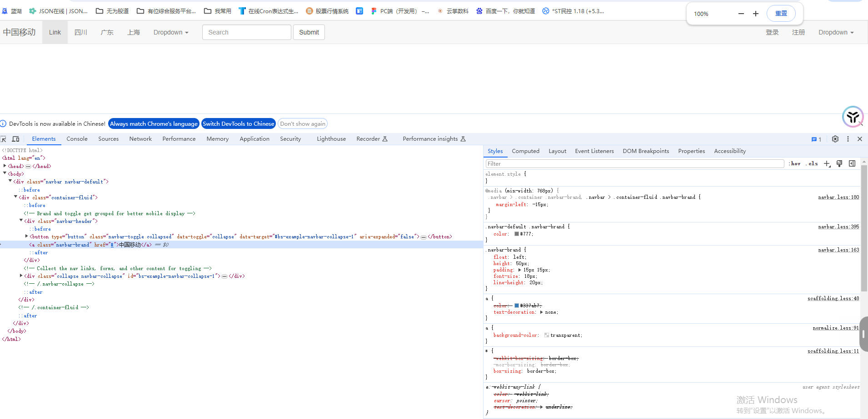Image resolution: width=868 pixels, height=419 pixels.
Task: Open the DevTools three-dot customize menu
Action: pos(848,139)
